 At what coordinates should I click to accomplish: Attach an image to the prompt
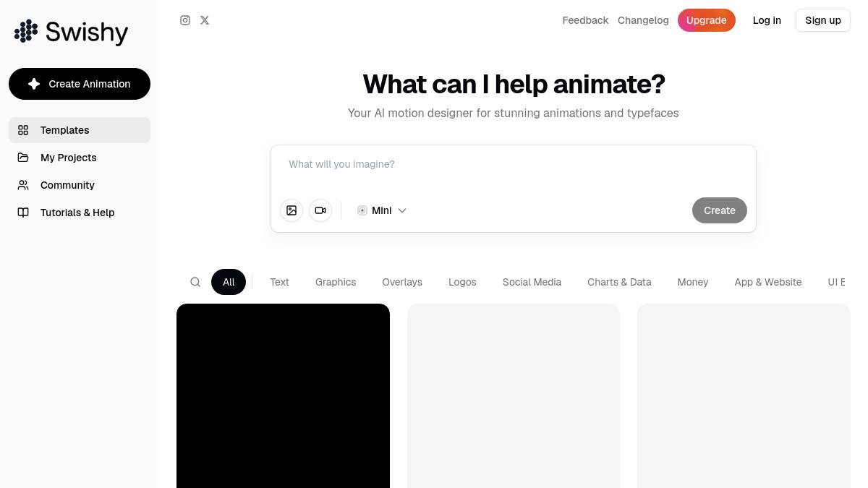(x=292, y=210)
